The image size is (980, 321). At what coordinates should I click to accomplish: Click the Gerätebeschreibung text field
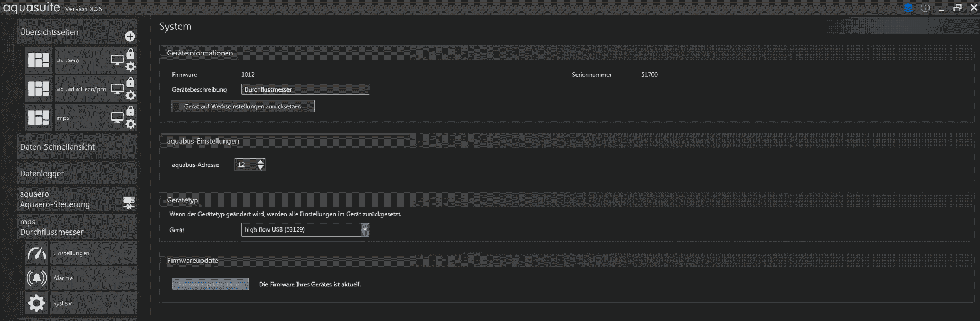pyautogui.click(x=305, y=89)
